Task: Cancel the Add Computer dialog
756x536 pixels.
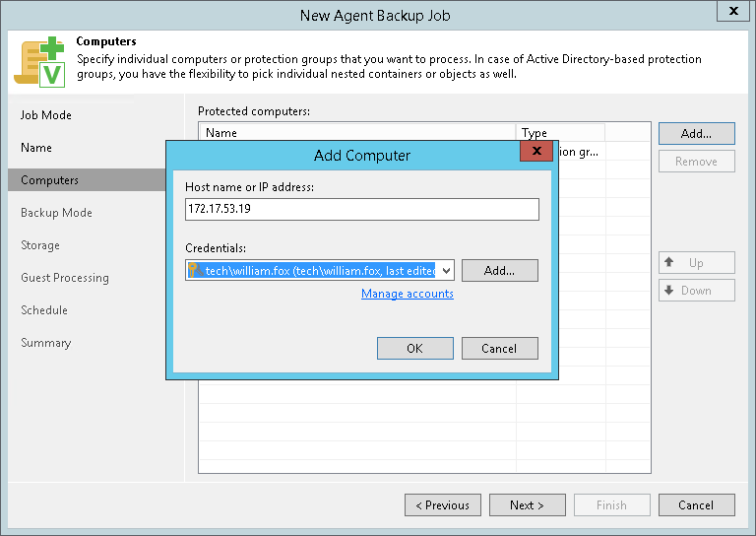Action: [x=499, y=348]
